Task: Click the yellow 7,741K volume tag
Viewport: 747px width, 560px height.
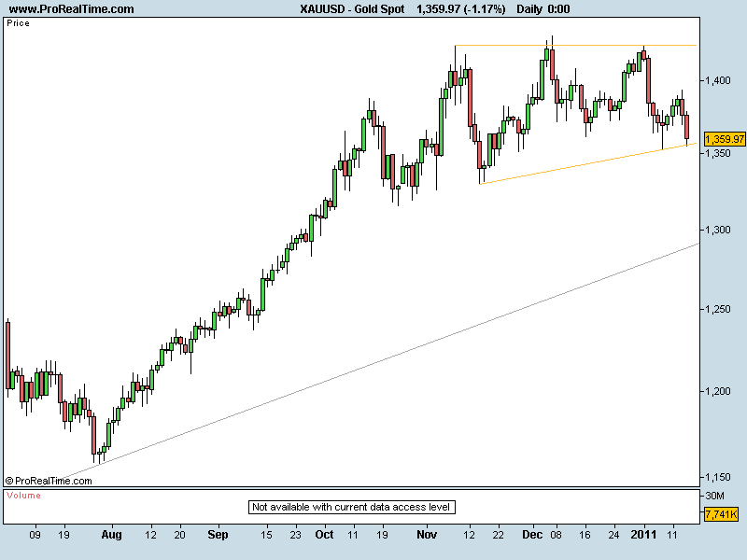Action: (721, 514)
